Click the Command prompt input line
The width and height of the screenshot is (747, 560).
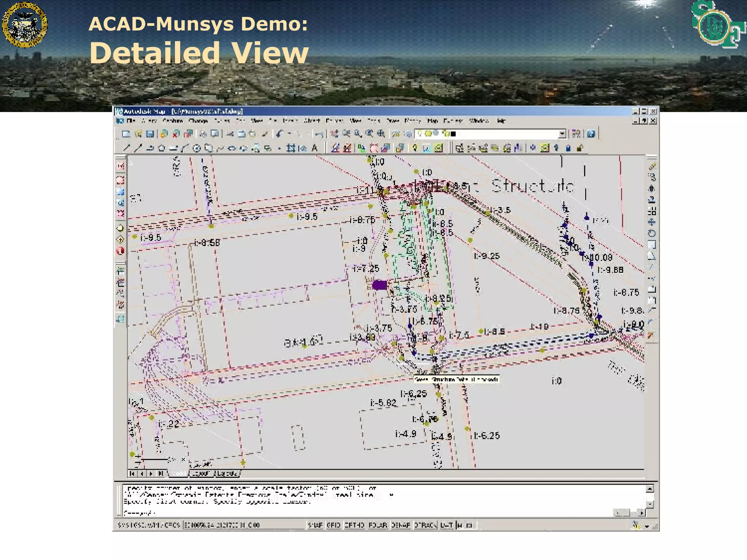(368, 513)
